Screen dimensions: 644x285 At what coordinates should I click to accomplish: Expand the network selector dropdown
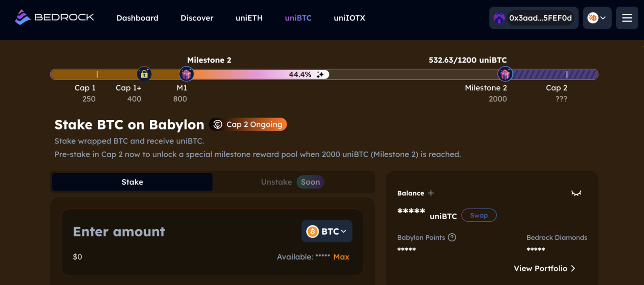tap(597, 18)
